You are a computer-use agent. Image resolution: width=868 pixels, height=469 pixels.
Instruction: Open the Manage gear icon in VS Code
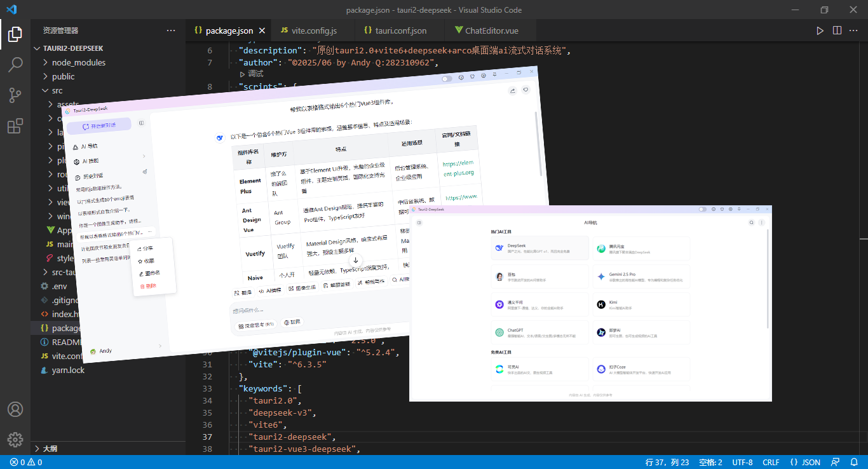15,439
